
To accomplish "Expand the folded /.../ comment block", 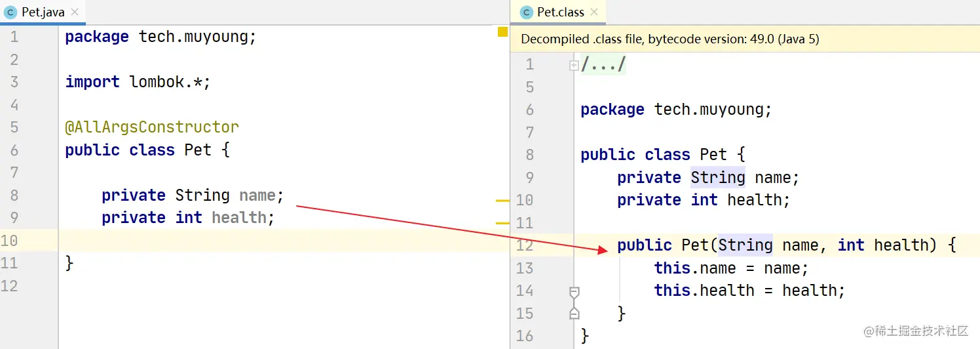I will coord(574,65).
